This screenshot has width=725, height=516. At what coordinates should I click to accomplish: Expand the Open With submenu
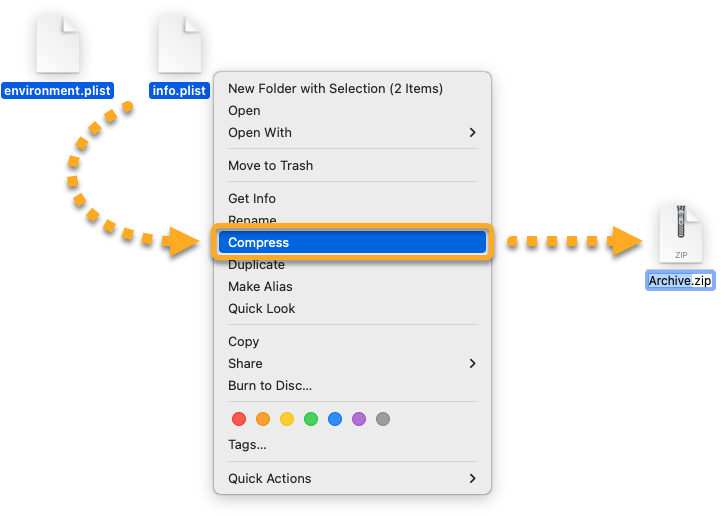tap(352, 133)
